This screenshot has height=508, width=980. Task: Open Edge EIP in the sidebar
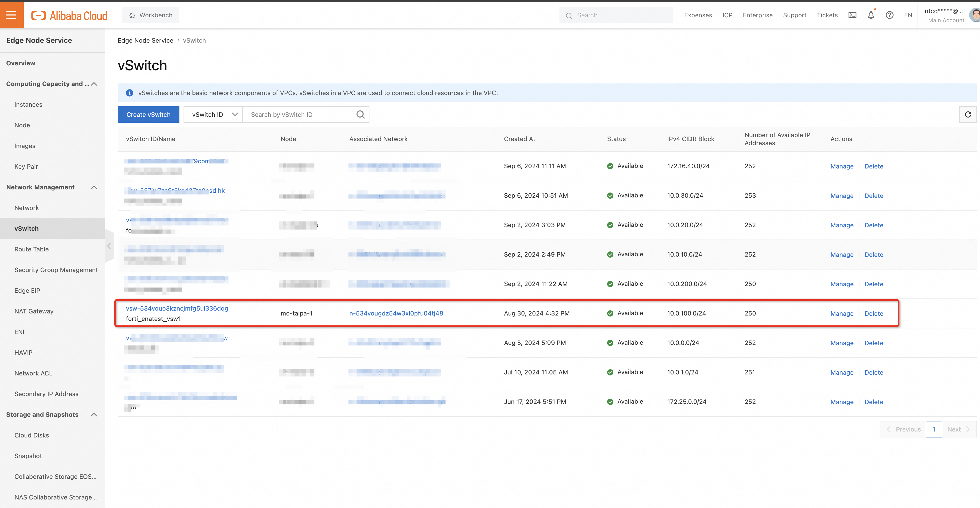tap(27, 290)
